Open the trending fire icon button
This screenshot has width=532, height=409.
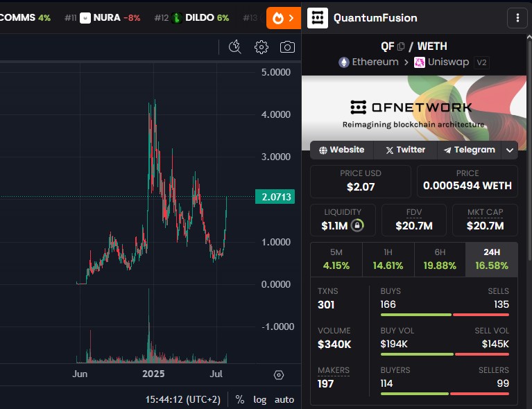click(283, 18)
